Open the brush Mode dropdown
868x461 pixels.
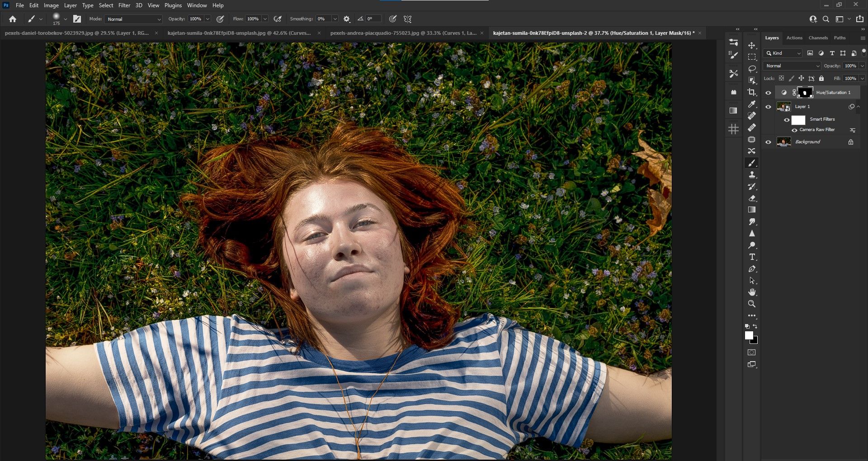[134, 19]
